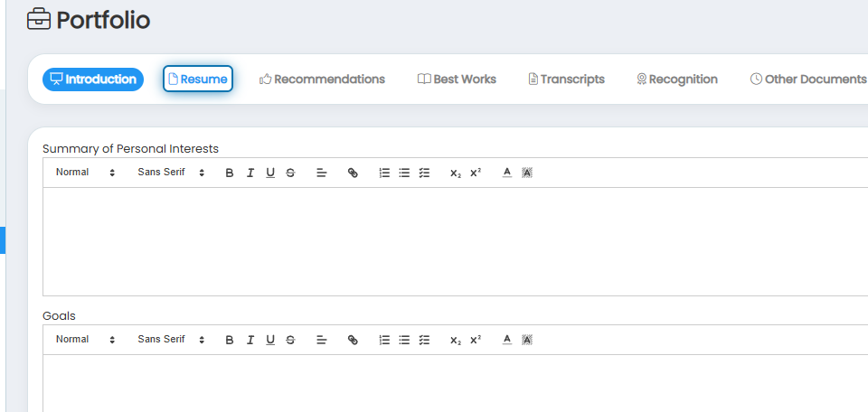
Task: Click inside Summary of Personal Interests text area
Action: [x=455, y=241]
